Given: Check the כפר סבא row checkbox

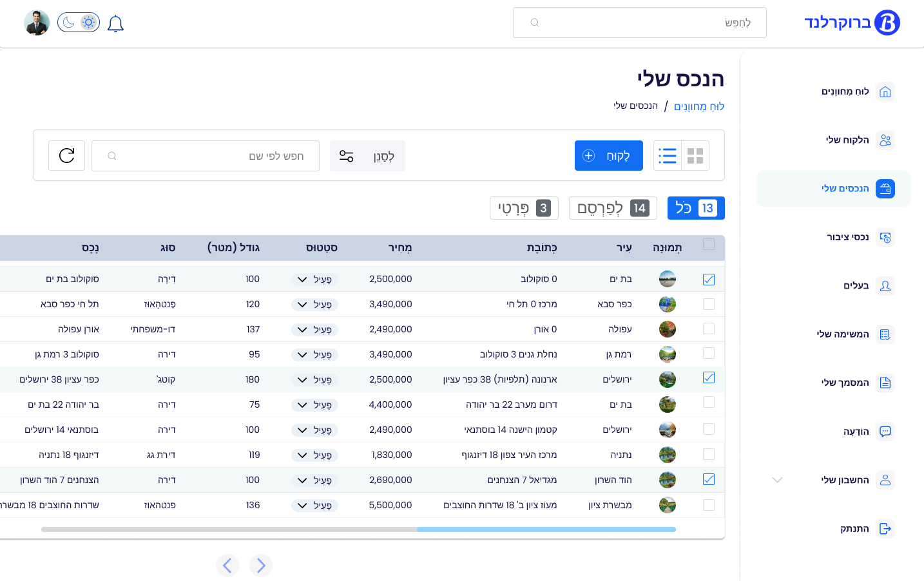Looking at the screenshot, I should click(709, 303).
